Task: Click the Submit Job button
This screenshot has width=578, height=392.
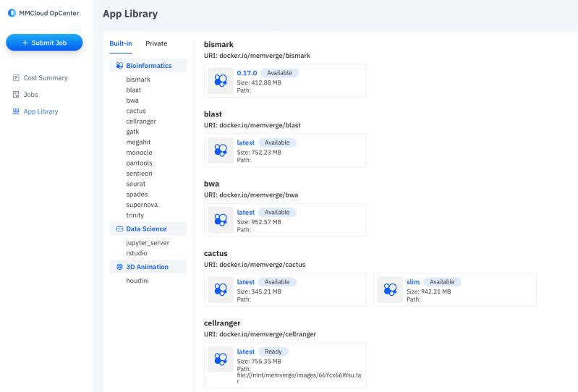Action: click(44, 43)
